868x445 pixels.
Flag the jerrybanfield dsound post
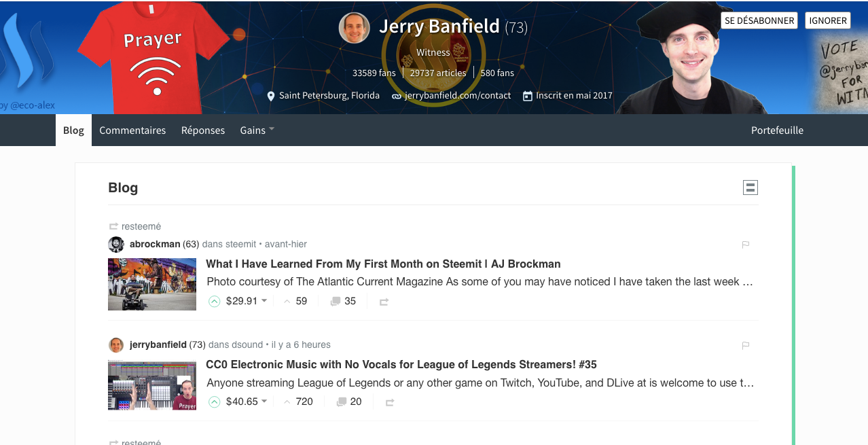[x=745, y=345]
